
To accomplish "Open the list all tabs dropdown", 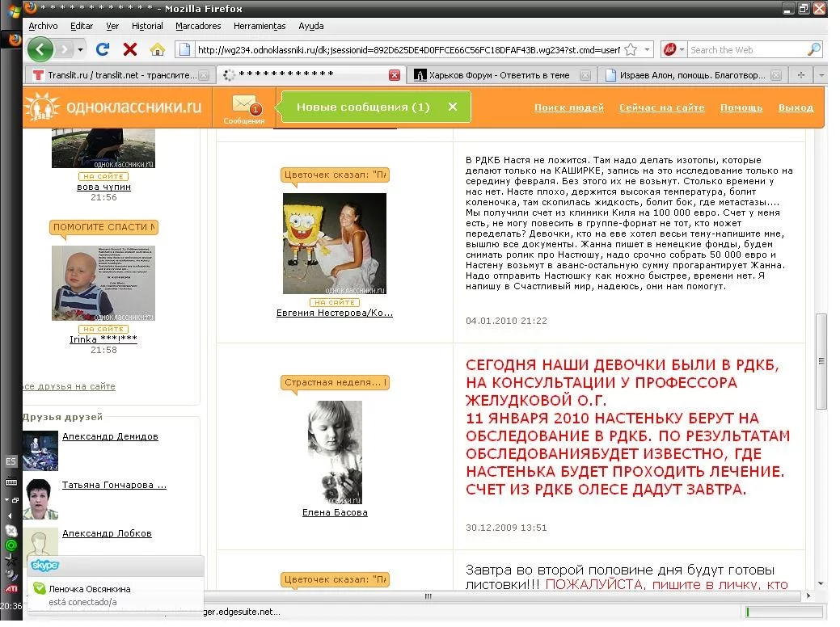I will 821,75.
